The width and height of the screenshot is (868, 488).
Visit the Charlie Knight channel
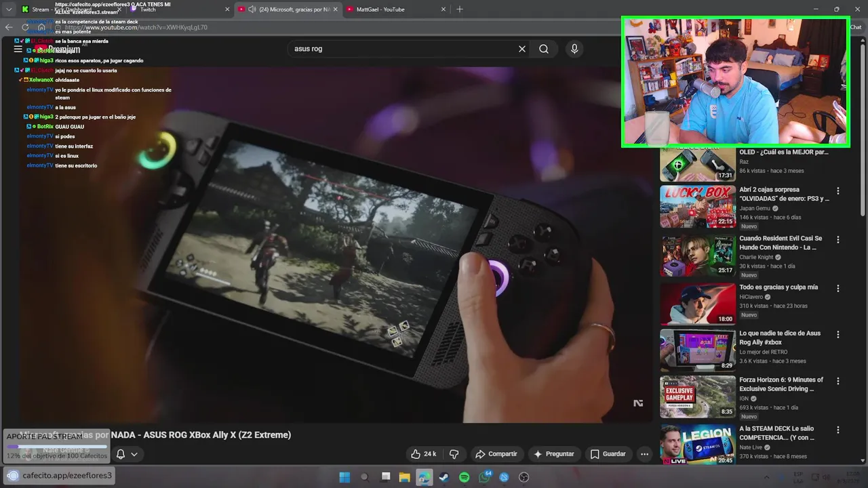pos(756,258)
